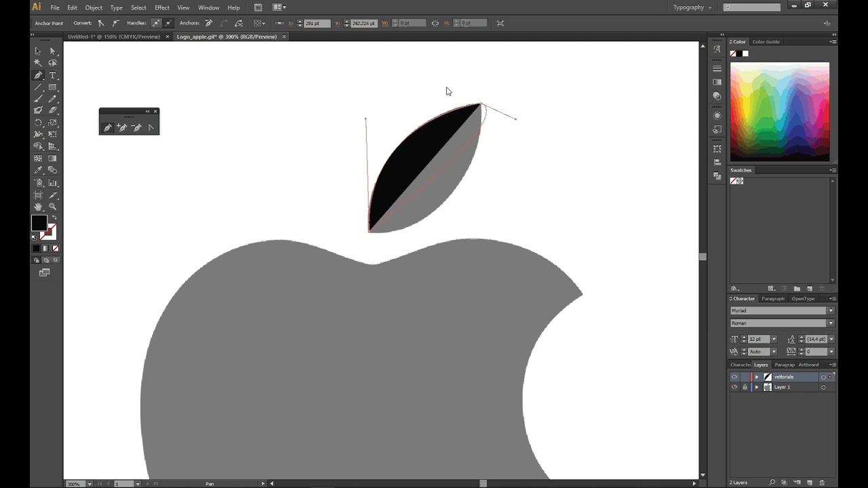This screenshot has width=868, height=488.
Task: Expand Layer 1 contents
Action: [x=757, y=387]
